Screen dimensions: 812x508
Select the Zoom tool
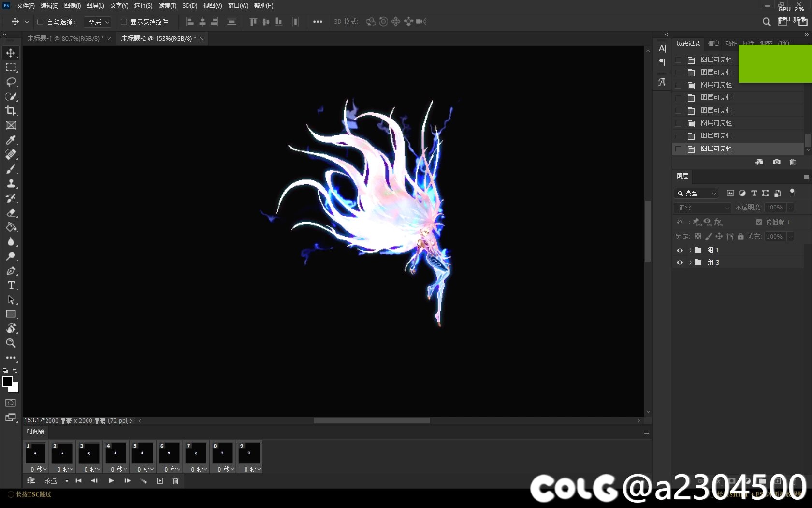click(11, 343)
